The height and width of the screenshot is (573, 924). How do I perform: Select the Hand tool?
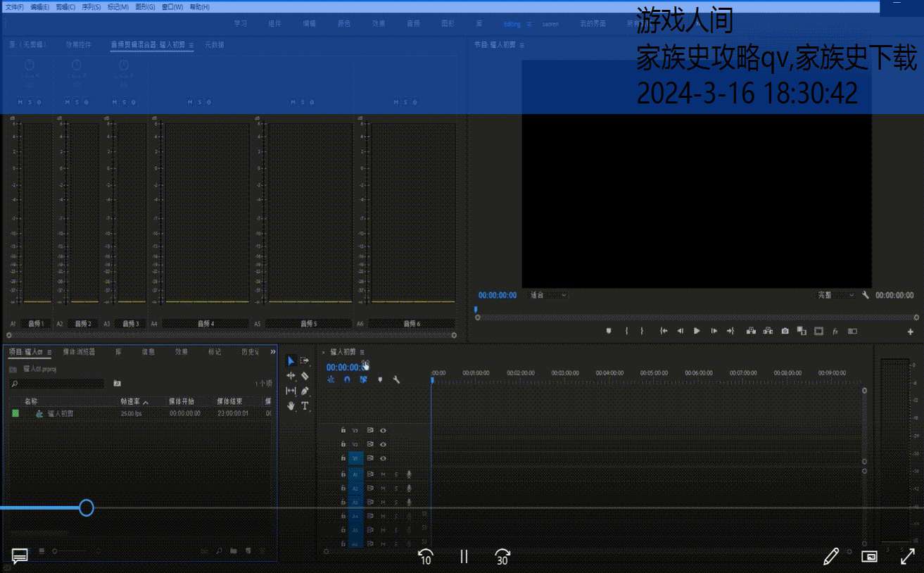point(291,406)
